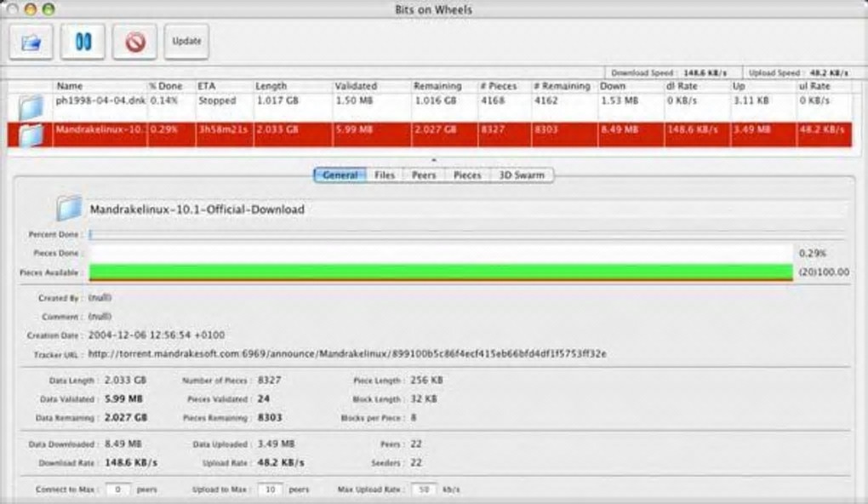Click folder icon beside Mandrakelinux-10.1-Official-Download title
Viewport: 868px width, 504px height.
coord(69,209)
